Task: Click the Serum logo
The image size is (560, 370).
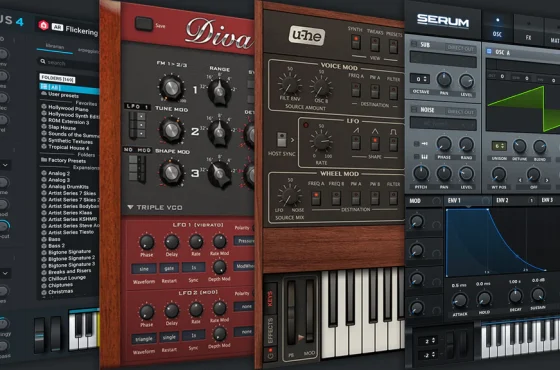Action: click(x=443, y=21)
